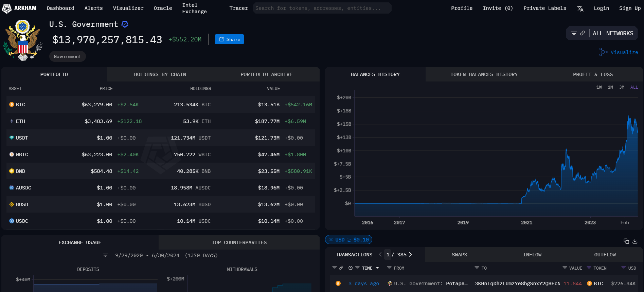Click the Arkham logo

click(x=19, y=8)
